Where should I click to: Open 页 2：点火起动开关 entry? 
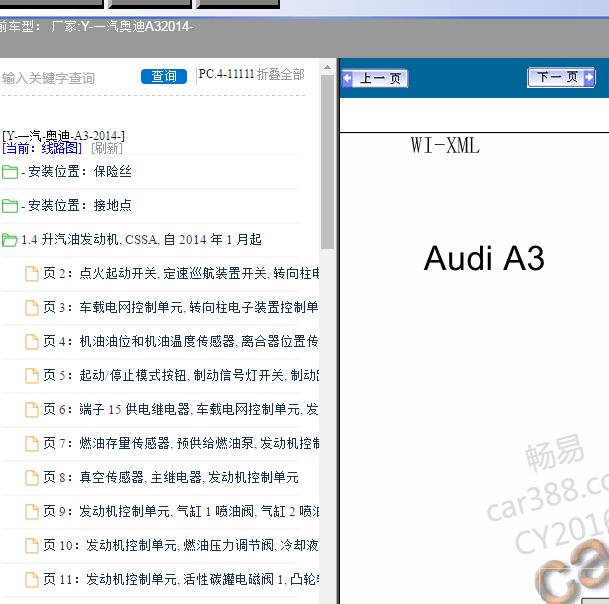pyautogui.click(x=181, y=273)
